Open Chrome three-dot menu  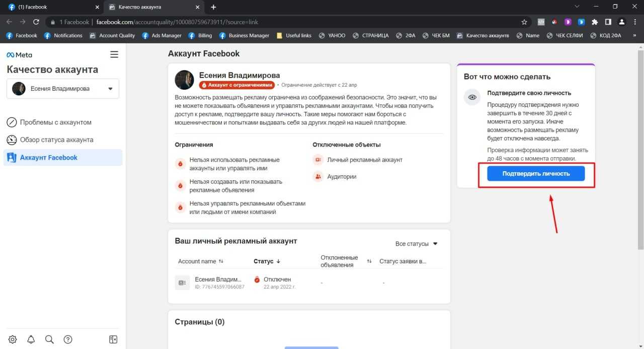635,22
